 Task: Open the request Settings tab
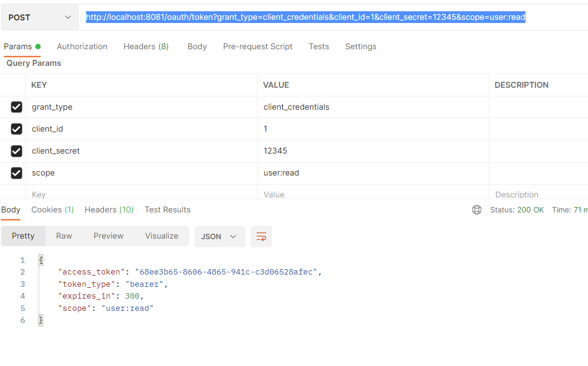[x=360, y=47]
